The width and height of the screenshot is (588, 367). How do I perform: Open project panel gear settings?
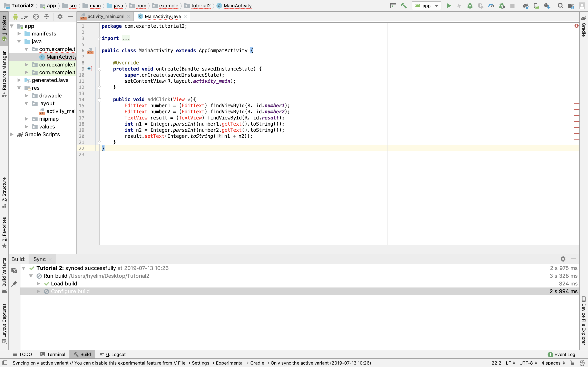(60, 17)
